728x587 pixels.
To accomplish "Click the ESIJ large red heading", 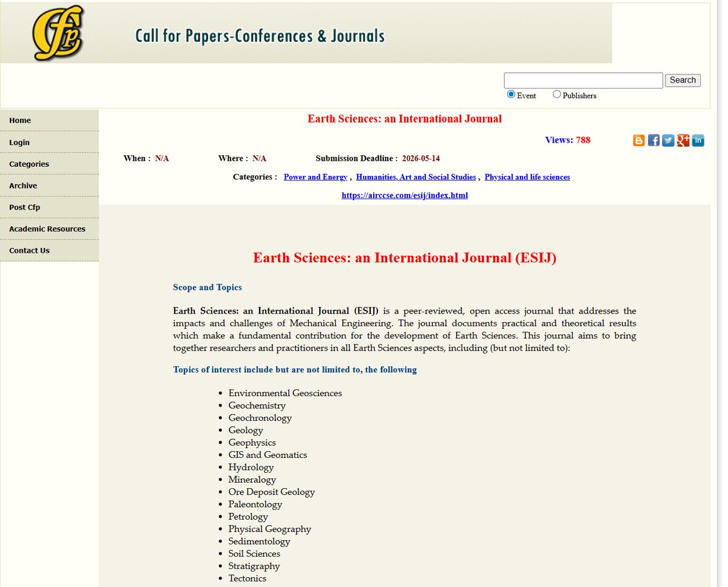I will tap(405, 258).
